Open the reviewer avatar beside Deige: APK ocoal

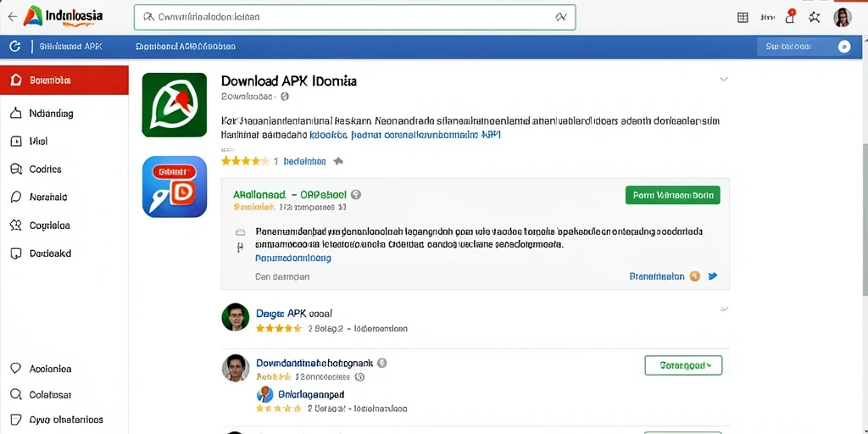[x=236, y=317]
